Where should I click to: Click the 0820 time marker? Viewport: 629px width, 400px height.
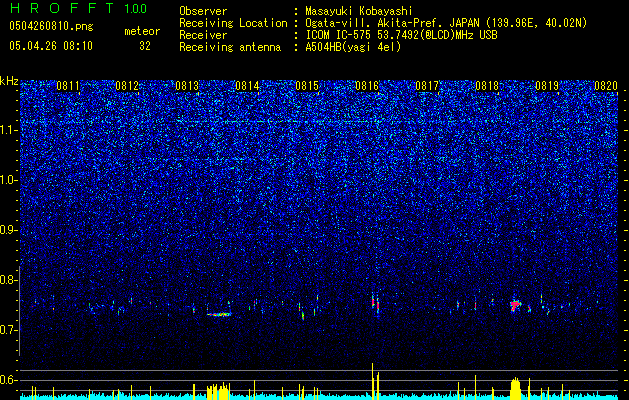pyautogui.click(x=606, y=86)
